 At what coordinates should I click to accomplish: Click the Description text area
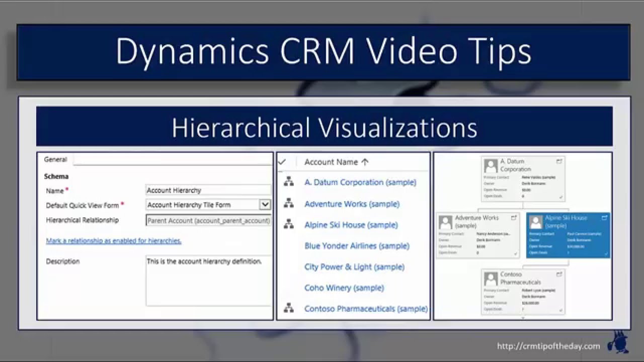click(208, 281)
